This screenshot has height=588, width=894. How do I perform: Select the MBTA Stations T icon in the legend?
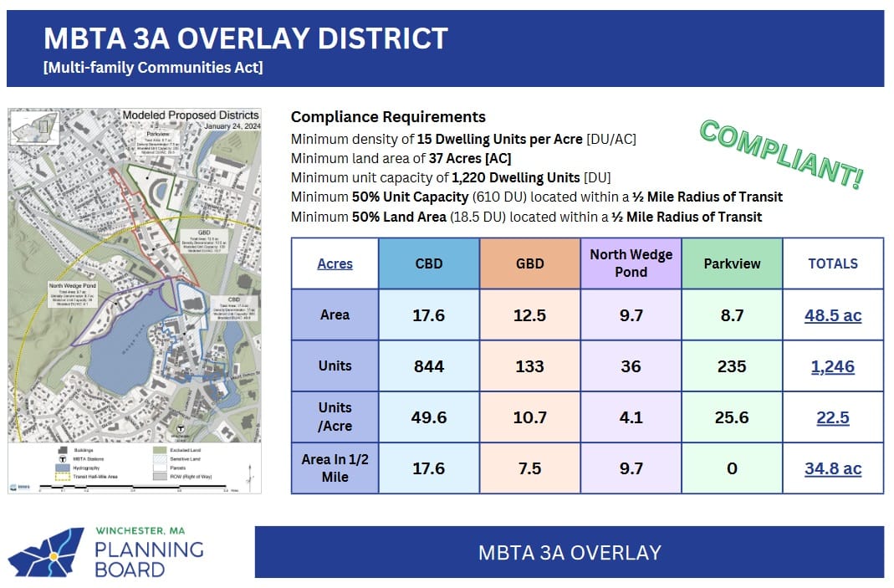(x=62, y=459)
